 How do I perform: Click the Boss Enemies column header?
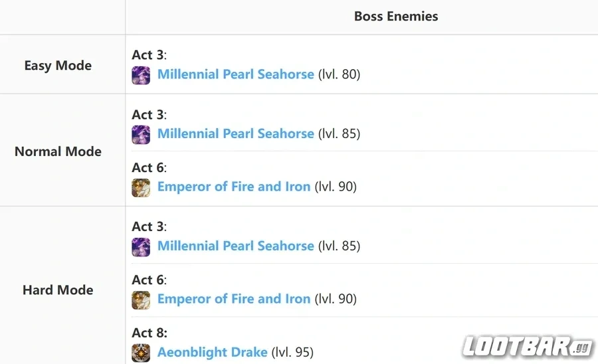tap(396, 17)
